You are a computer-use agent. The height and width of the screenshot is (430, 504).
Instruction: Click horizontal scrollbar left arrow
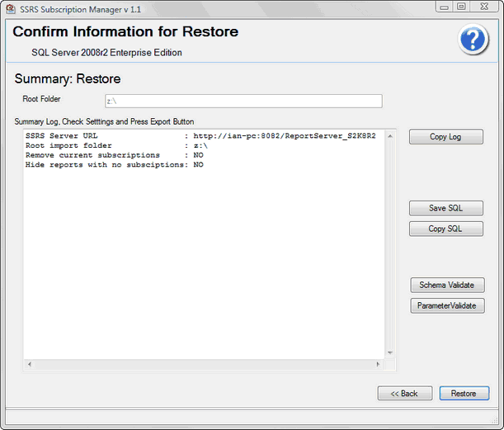[30, 365]
